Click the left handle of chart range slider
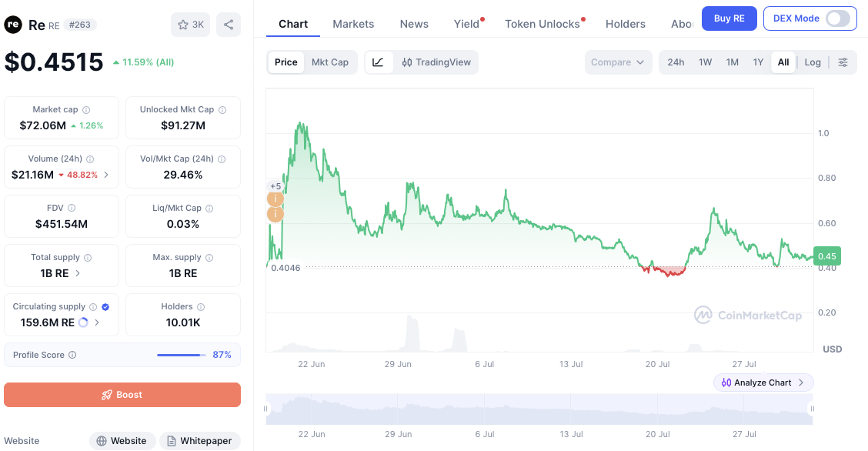Viewport: 868px width, 451px height. click(265, 409)
